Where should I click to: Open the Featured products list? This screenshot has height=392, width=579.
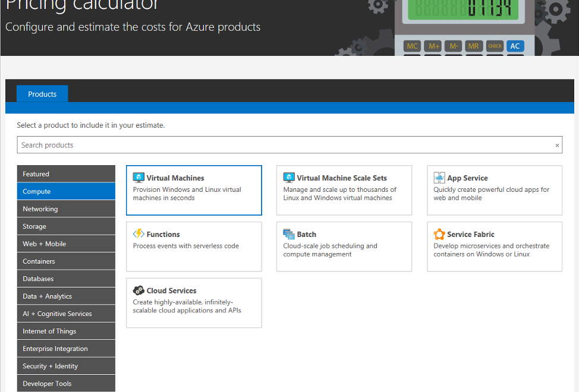(65, 173)
